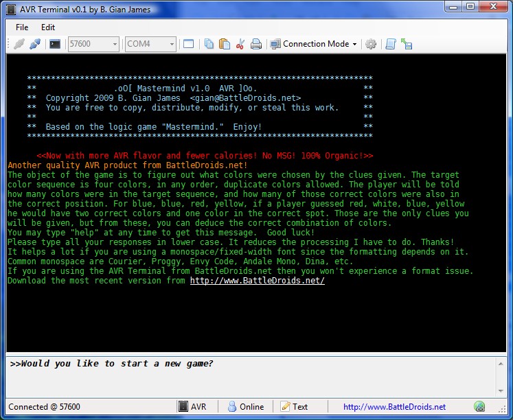Click the input field with new game prompt
This screenshot has width=513, height=420.
click(251, 377)
